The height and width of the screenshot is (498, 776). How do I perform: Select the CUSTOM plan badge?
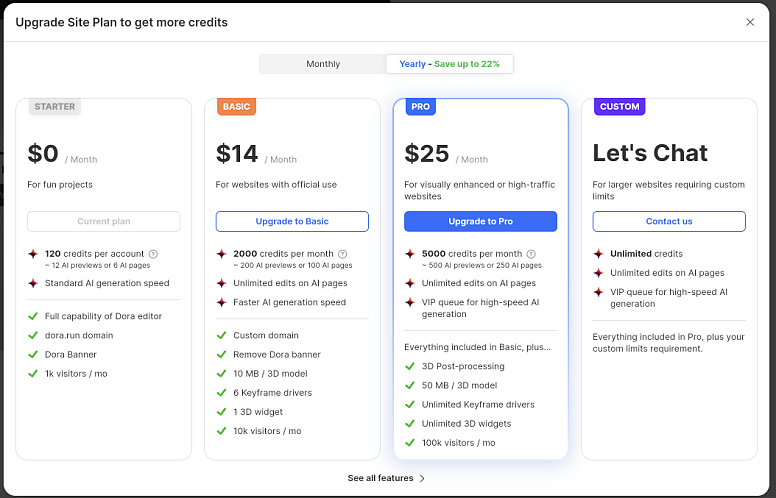619,107
